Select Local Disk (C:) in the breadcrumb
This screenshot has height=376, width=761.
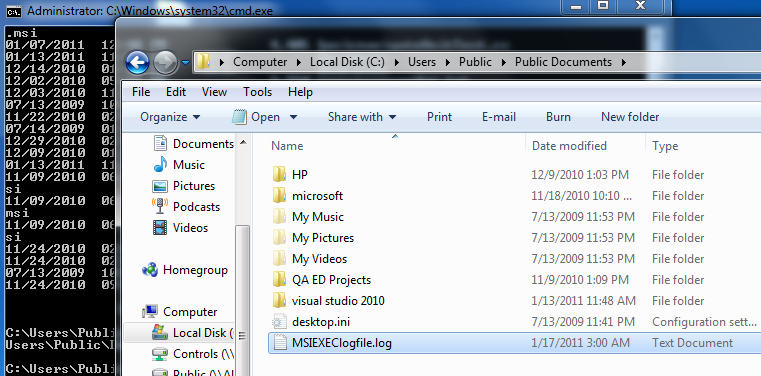coord(347,62)
